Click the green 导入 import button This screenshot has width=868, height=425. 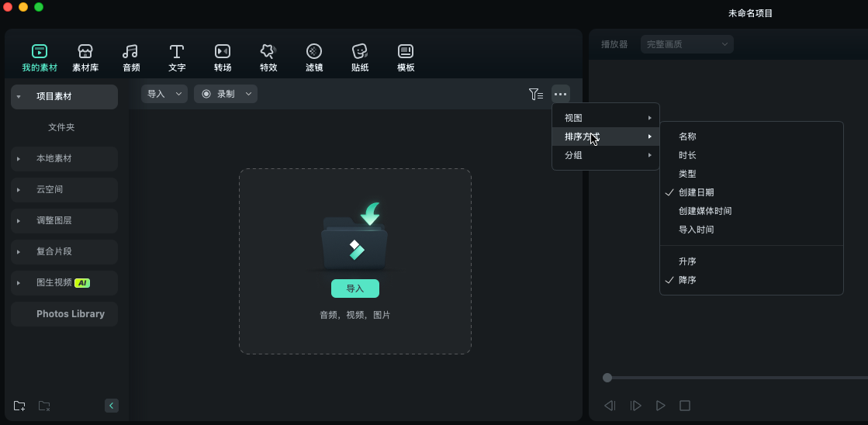(x=354, y=289)
